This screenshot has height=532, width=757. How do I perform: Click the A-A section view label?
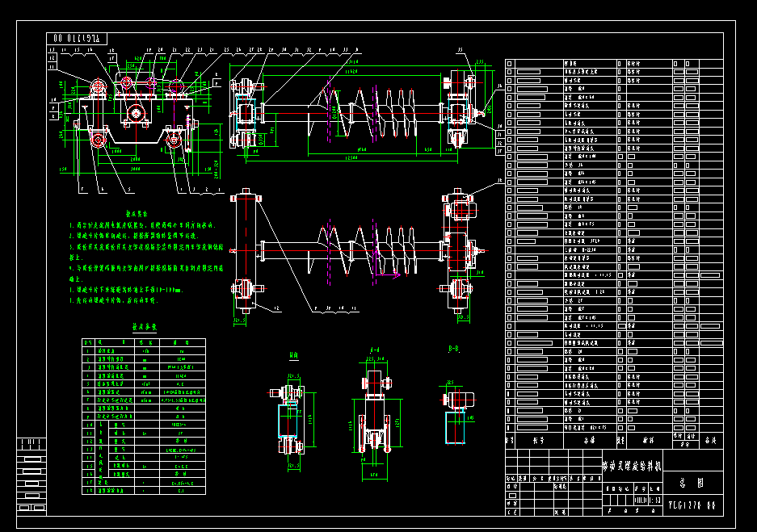pos(375,350)
